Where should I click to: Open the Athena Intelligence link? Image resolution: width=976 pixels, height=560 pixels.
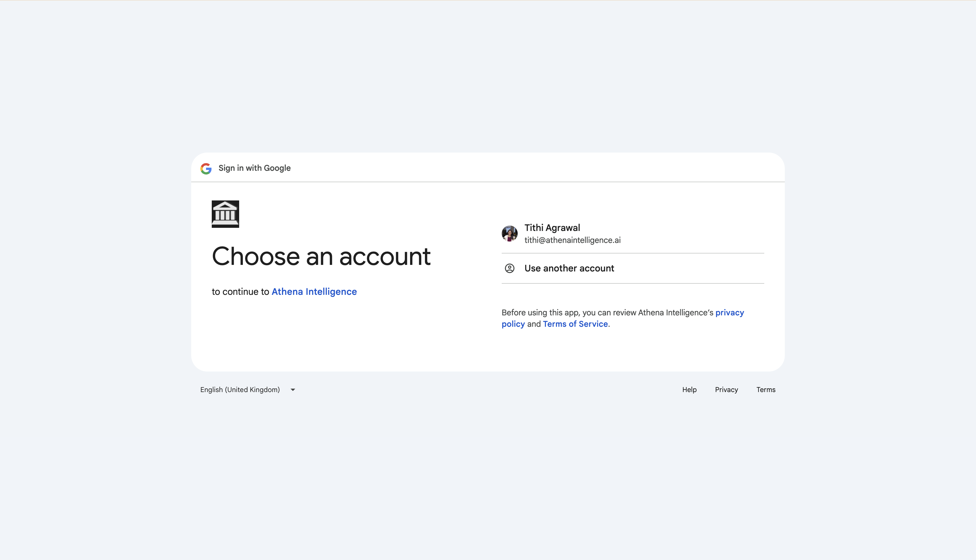pyautogui.click(x=314, y=292)
